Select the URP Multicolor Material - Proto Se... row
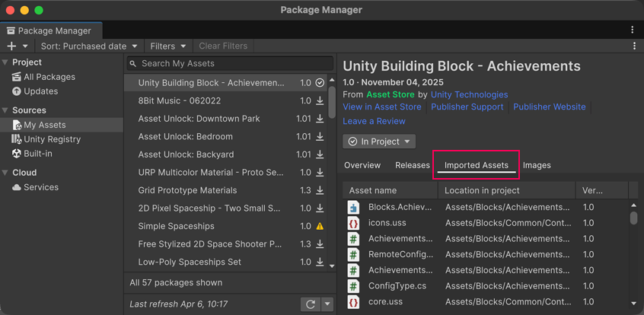Image resolution: width=644 pixels, height=315 pixels. coord(225,173)
